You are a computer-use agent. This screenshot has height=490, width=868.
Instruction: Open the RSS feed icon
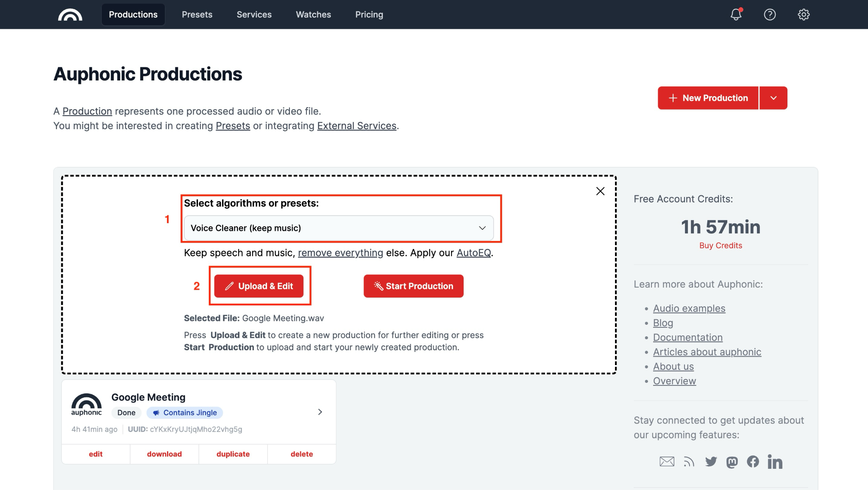click(x=689, y=462)
